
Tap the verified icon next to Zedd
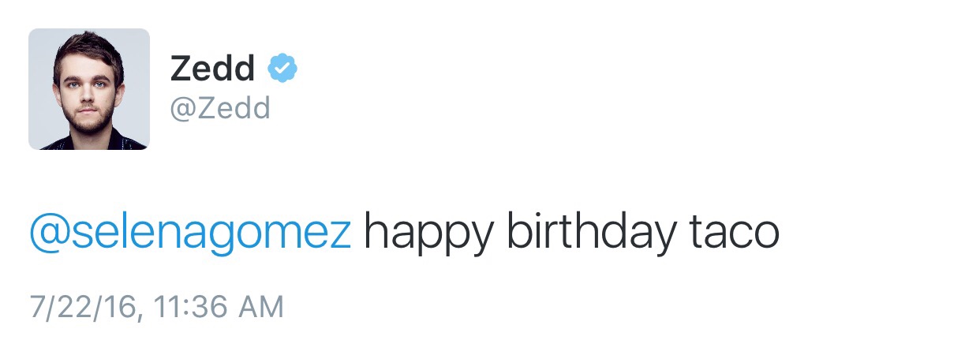coord(282,69)
